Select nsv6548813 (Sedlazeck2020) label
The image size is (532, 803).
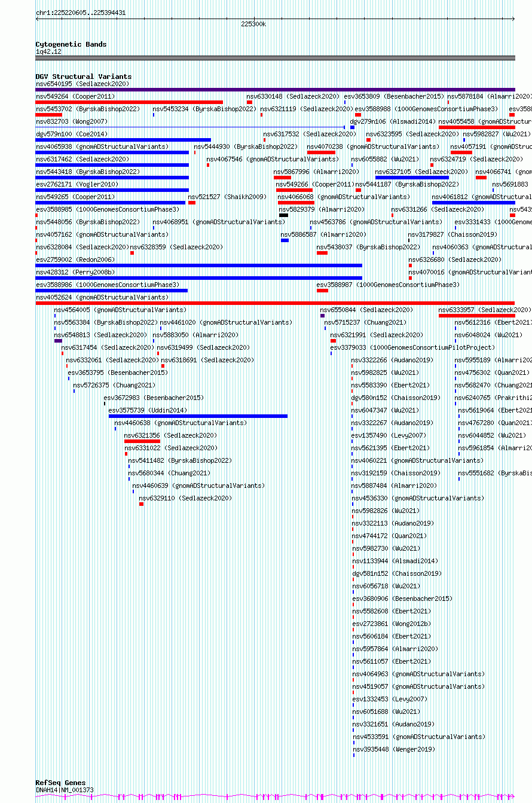pyautogui.click(x=100, y=335)
